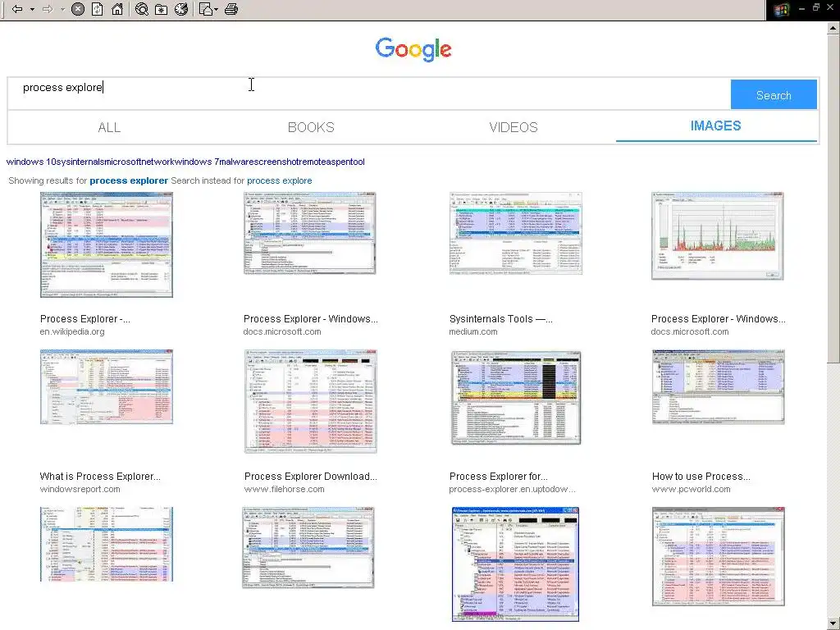The image size is (840, 630).
Task: Open third-row thumbnail under windowsreport.com result
Action: click(x=107, y=545)
